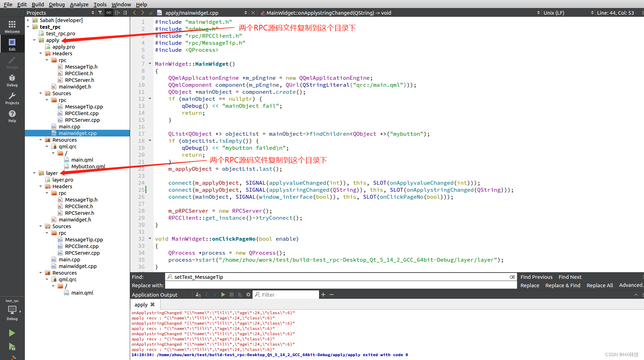Select mainwidget.cpp under apply Sources
Image resolution: width=644 pixels, height=360 pixels.
click(x=77, y=133)
